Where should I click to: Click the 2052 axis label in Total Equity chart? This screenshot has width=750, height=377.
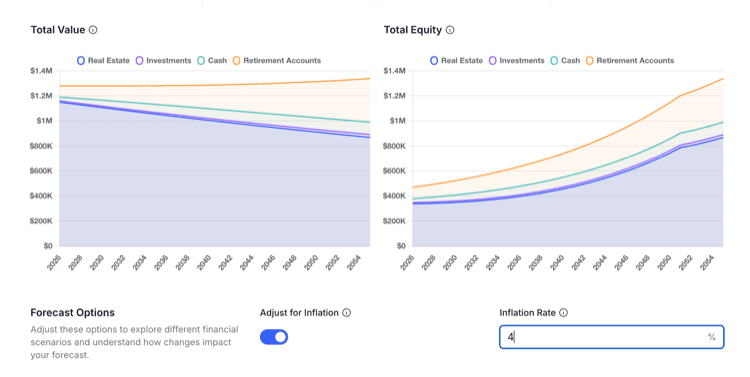click(685, 263)
